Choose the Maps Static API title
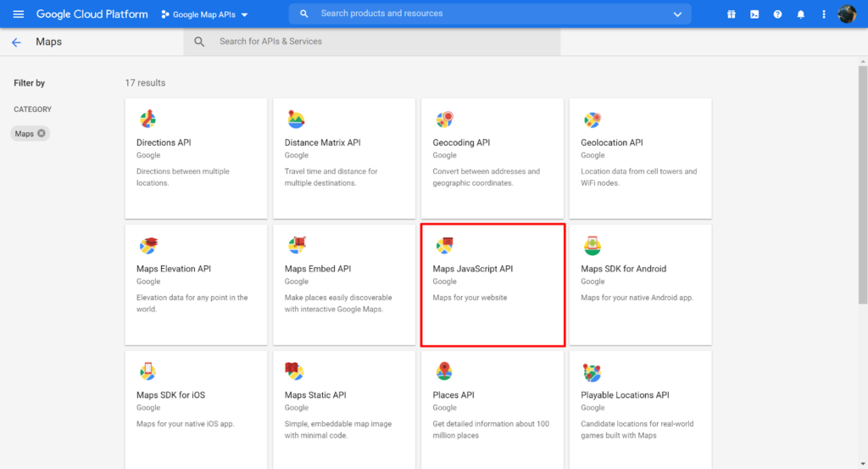This screenshot has width=868, height=469. pos(315,395)
